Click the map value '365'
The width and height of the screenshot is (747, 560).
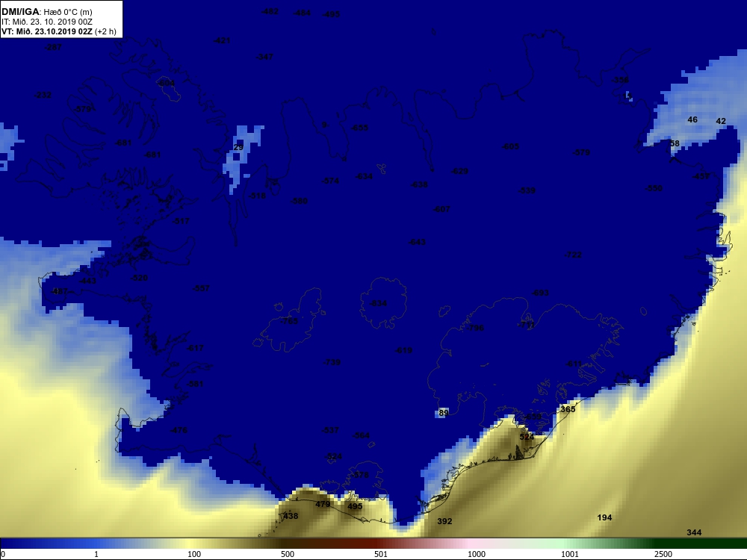point(568,409)
